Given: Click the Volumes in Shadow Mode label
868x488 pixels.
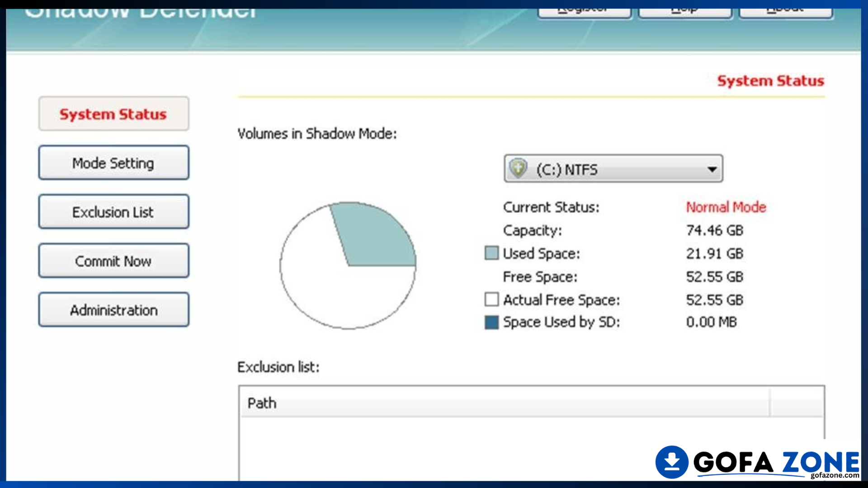Looking at the screenshot, I should 317,134.
